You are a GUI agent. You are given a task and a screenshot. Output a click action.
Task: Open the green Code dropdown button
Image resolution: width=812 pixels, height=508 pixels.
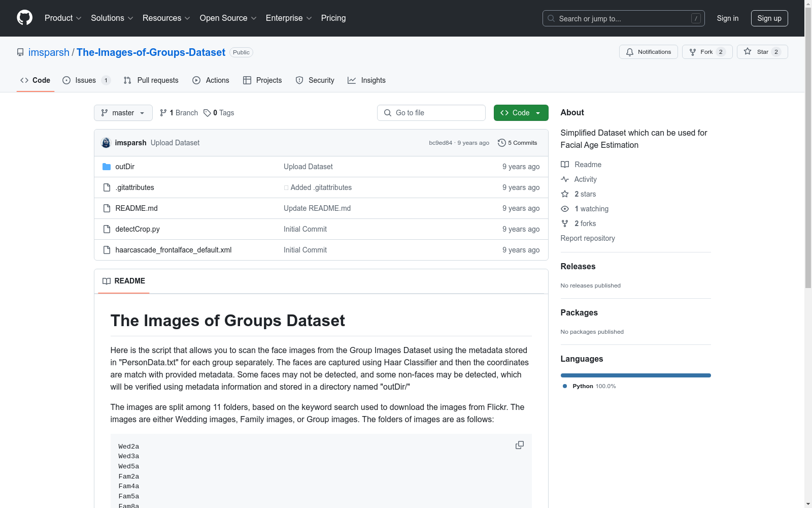pyautogui.click(x=521, y=113)
